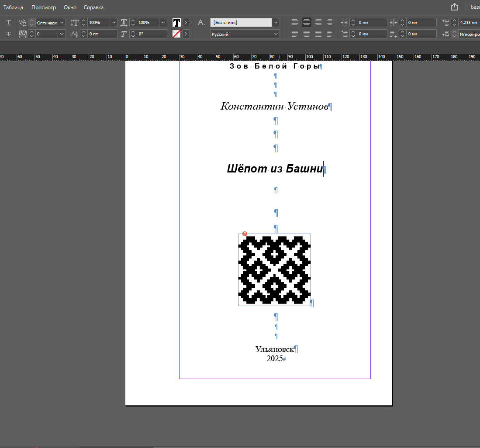Expand the text stroke color options arrow
Viewport: 480px width, 448px height.
[186, 34]
